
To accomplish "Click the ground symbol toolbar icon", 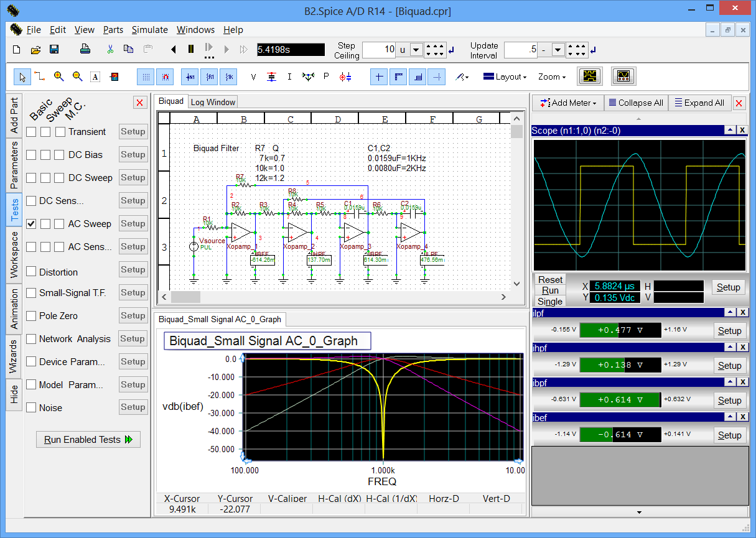I will point(271,77).
